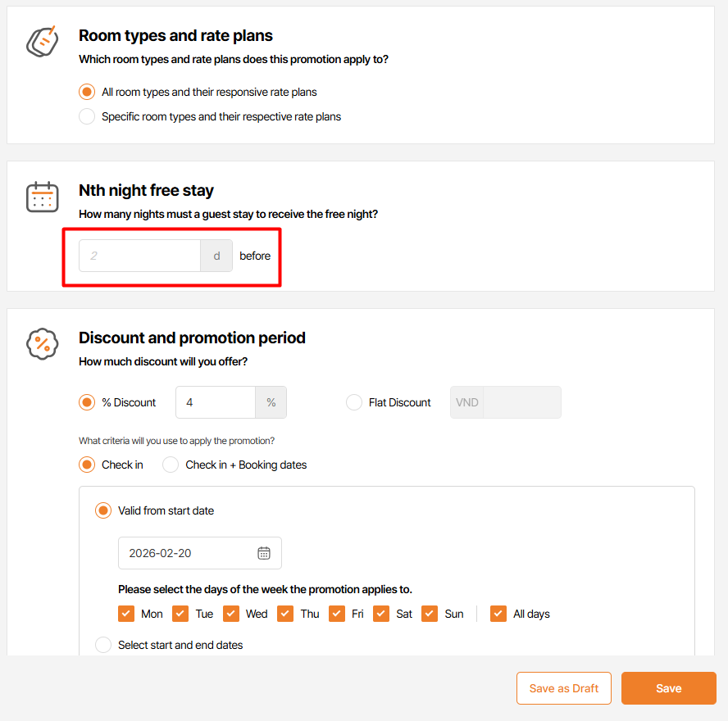Disable the Sat checkbox

pyautogui.click(x=381, y=614)
